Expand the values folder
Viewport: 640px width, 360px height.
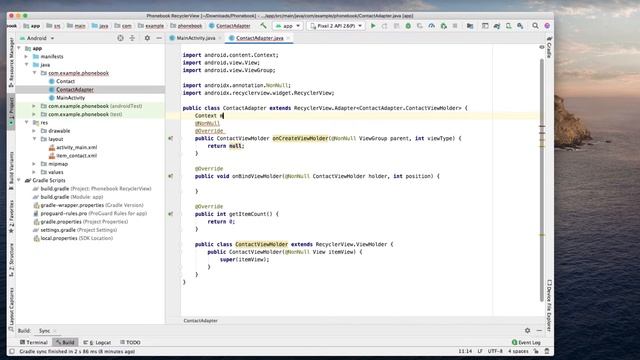pos(35,172)
